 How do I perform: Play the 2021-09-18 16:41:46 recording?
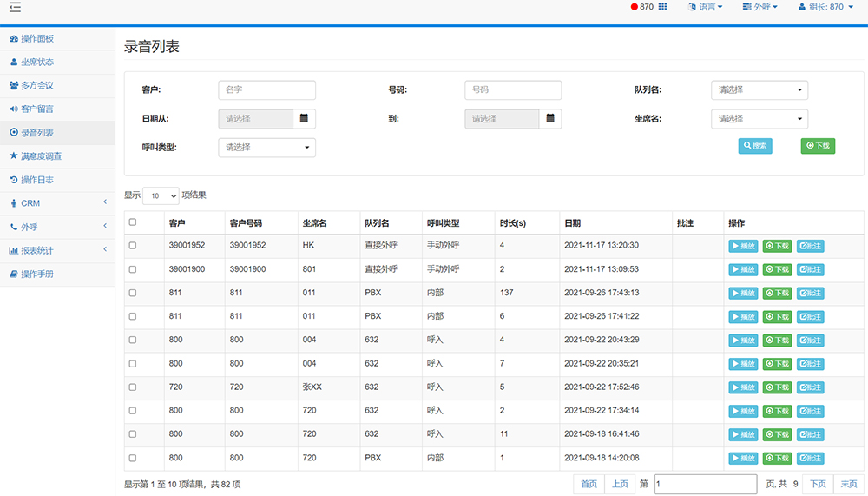pyautogui.click(x=743, y=434)
